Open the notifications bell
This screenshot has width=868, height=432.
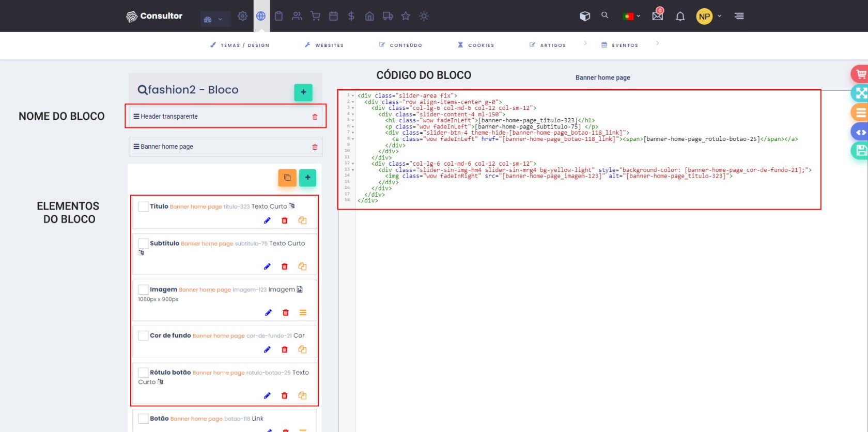(680, 17)
